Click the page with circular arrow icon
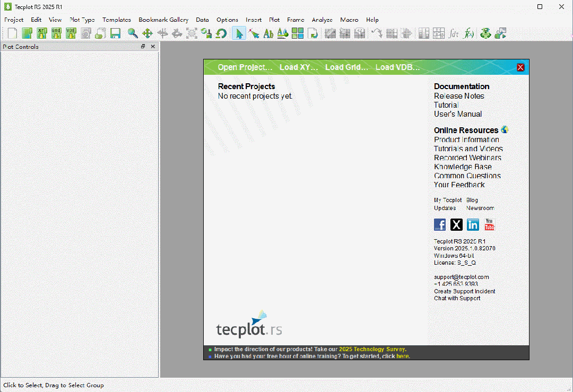 coord(313,33)
